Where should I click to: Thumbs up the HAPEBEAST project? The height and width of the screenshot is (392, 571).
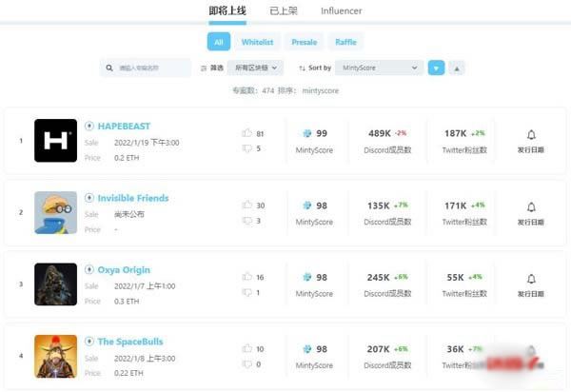pos(247,134)
